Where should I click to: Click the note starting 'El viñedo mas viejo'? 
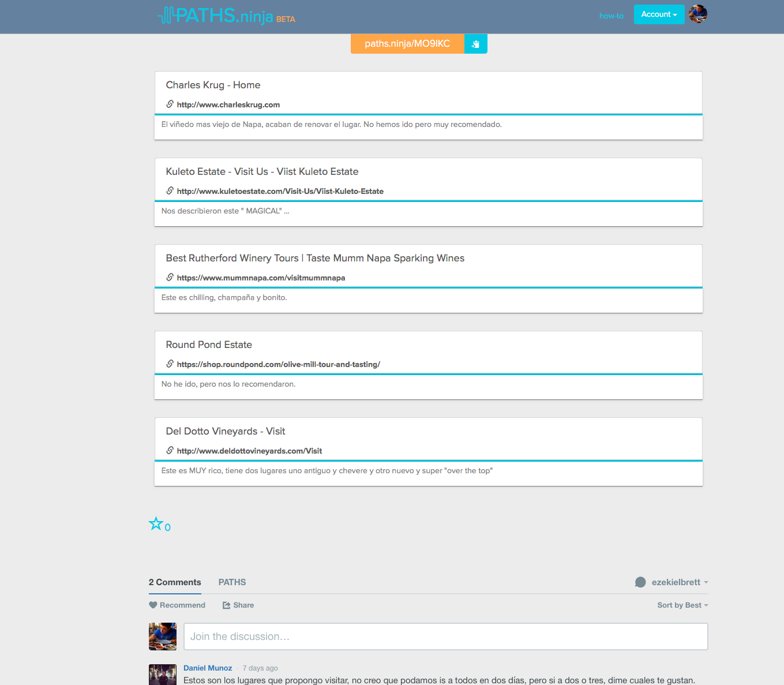tap(332, 125)
